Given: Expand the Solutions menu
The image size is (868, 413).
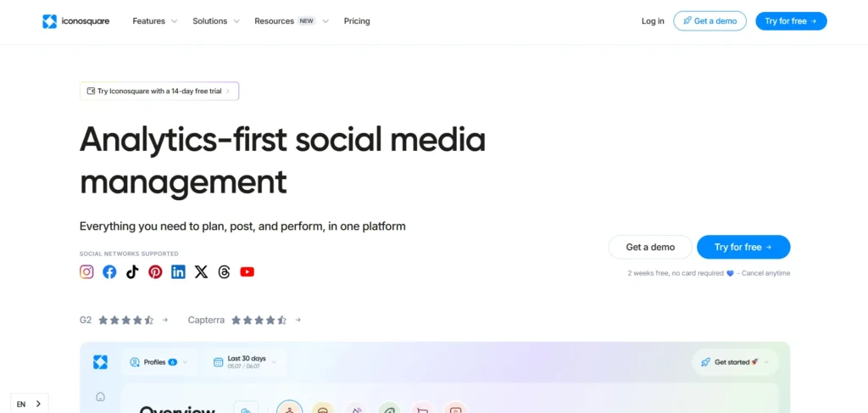Looking at the screenshot, I should pos(216,21).
